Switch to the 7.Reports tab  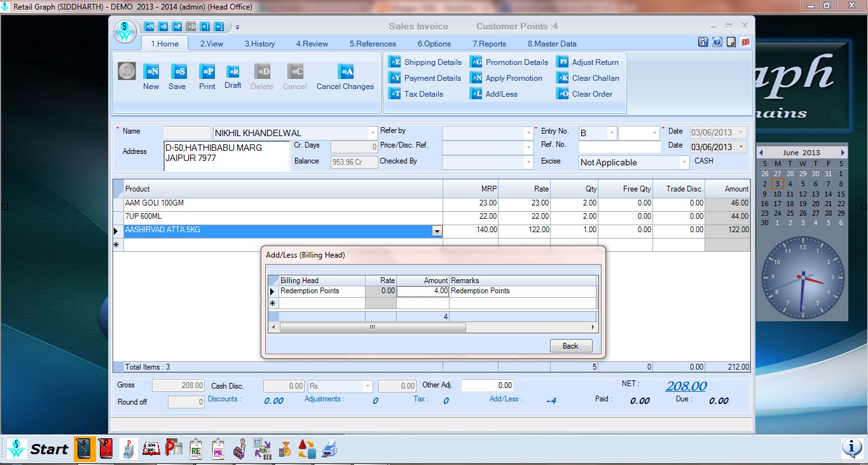(x=488, y=43)
